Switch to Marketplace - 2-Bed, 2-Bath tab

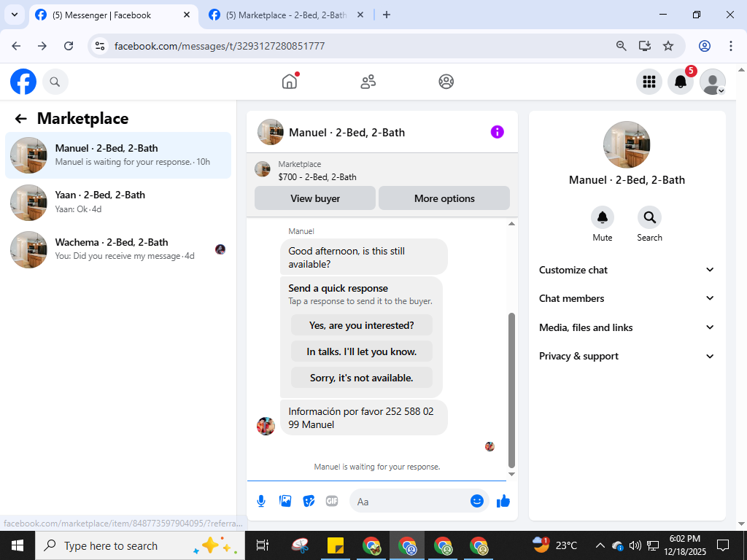pos(286,15)
